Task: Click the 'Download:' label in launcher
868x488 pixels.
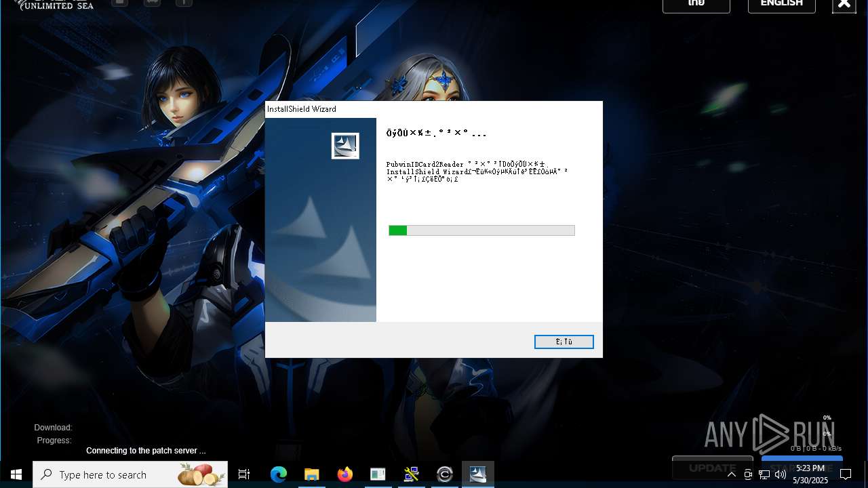Action: [x=53, y=428]
